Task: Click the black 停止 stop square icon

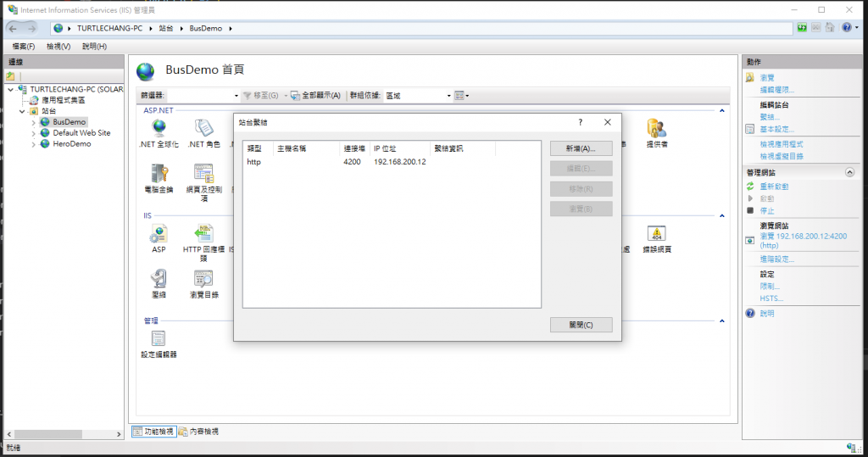Action: [x=750, y=210]
